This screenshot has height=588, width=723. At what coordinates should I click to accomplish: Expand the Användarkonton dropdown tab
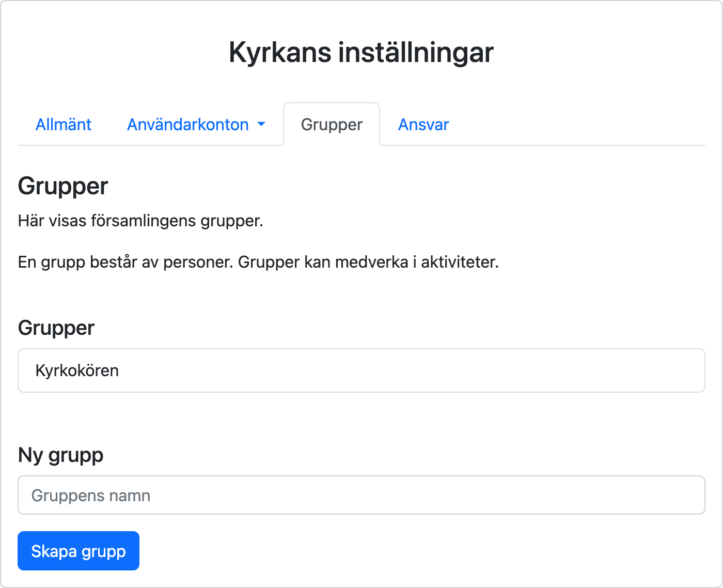196,125
